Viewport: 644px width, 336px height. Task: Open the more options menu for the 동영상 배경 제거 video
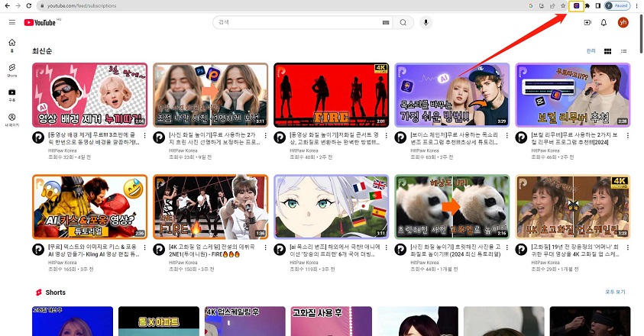pos(145,135)
